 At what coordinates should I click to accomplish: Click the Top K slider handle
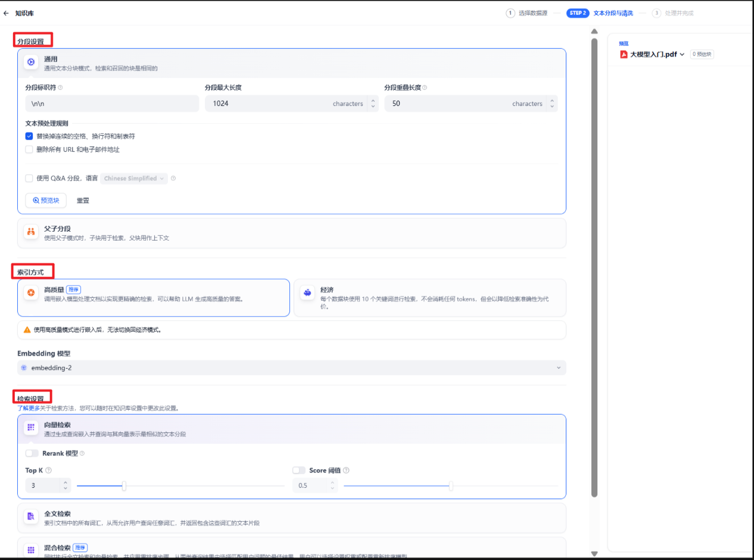(x=124, y=486)
